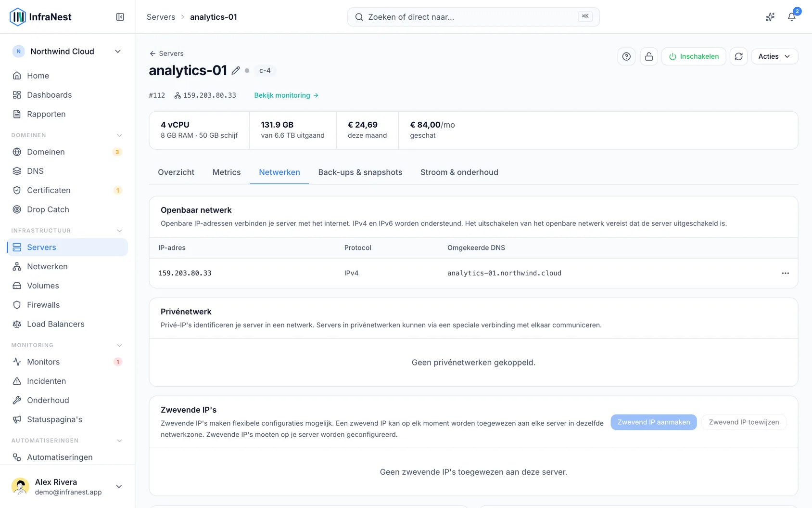Open Statuspagina's in sidebar
The height and width of the screenshot is (508, 812).
[x=67, y=419]
